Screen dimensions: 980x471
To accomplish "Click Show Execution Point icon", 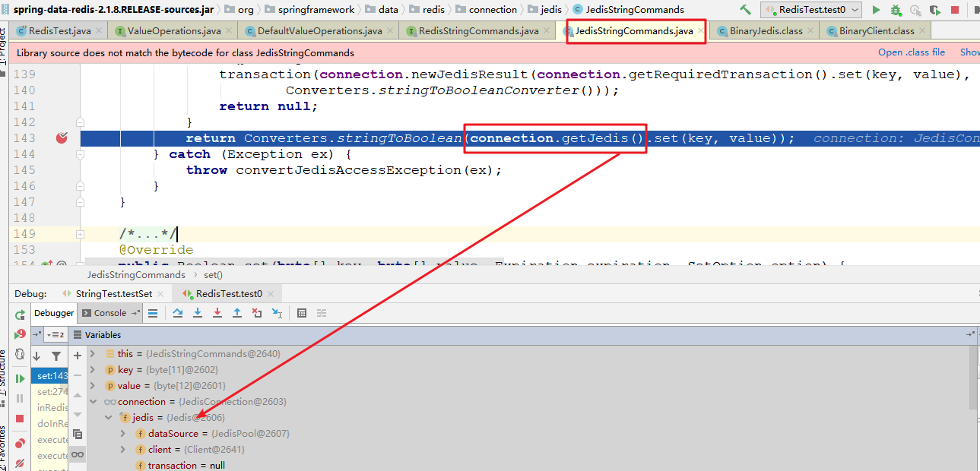I will (x=153, y=313).
